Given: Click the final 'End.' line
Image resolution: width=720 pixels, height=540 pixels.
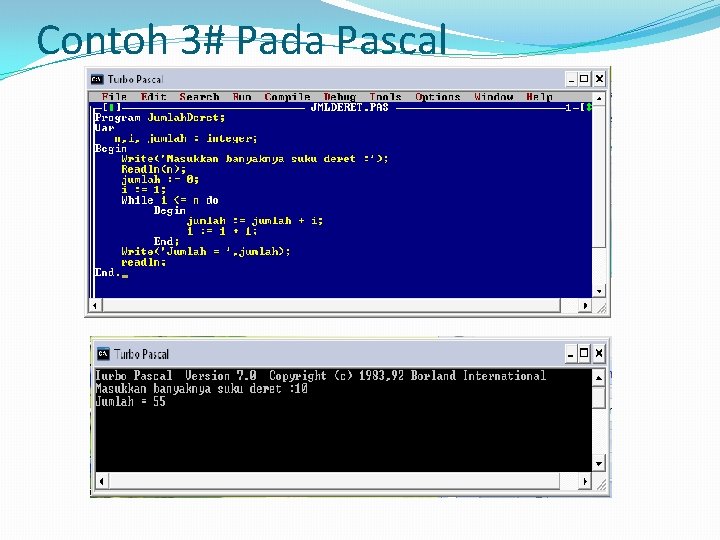Looking at the screenshot, I should (107, 272).
